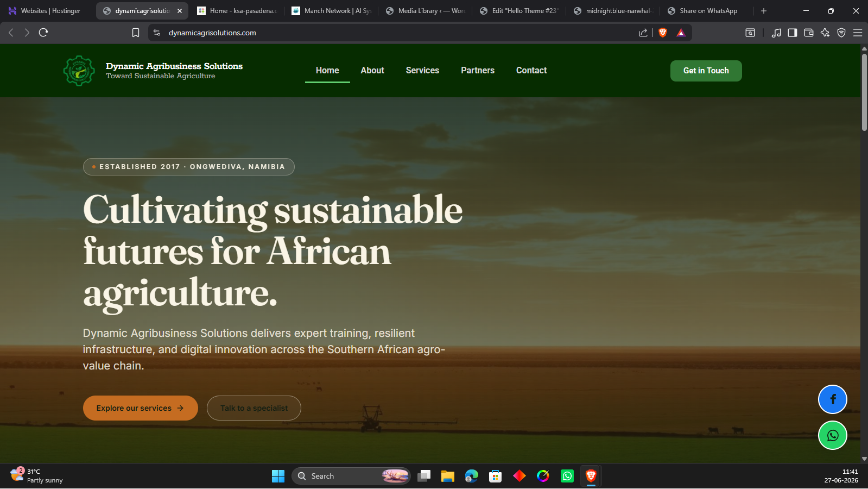The width and height of the screenshot is (868, 489).
Task: Click the taskbar Search box
Action: point(351,476)
